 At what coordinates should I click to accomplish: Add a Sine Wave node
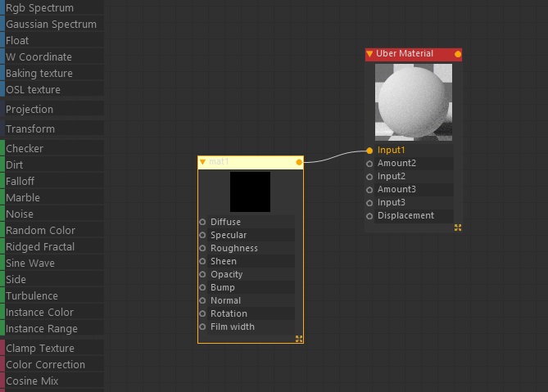tap(52, 264)
